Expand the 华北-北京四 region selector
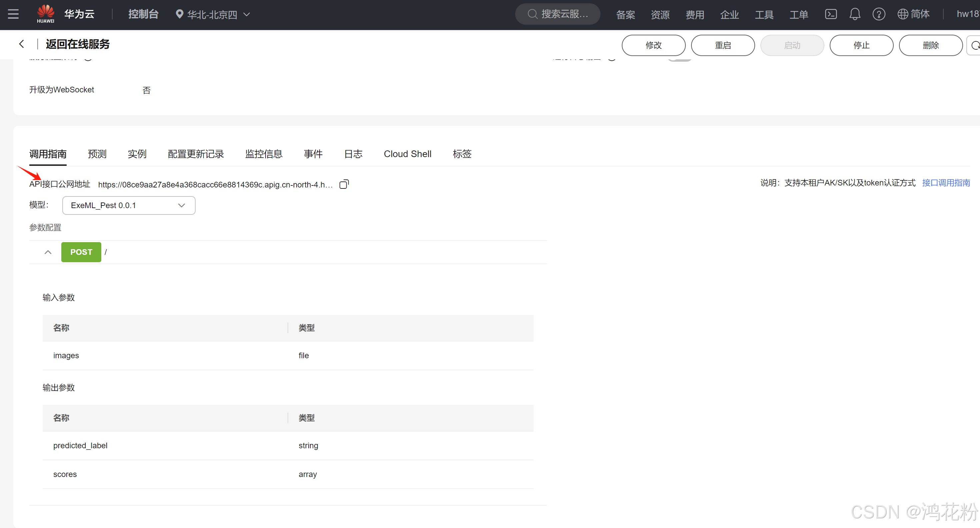This screenshot has height=528, width=980. tap(213, 14)
